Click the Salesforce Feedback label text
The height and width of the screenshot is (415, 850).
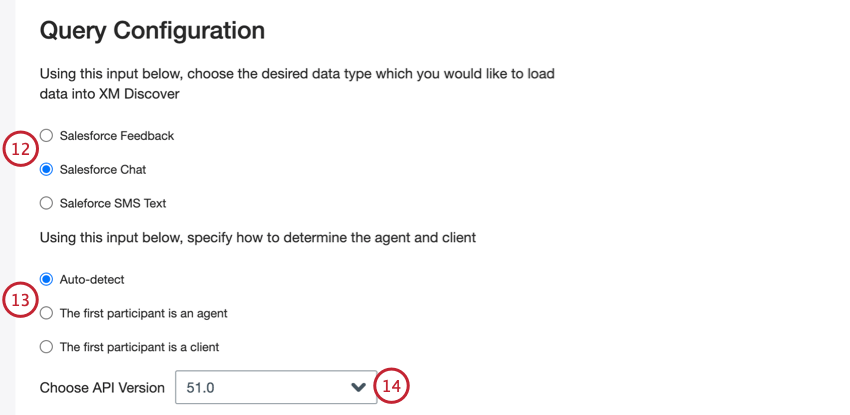[x=117, y=135]
